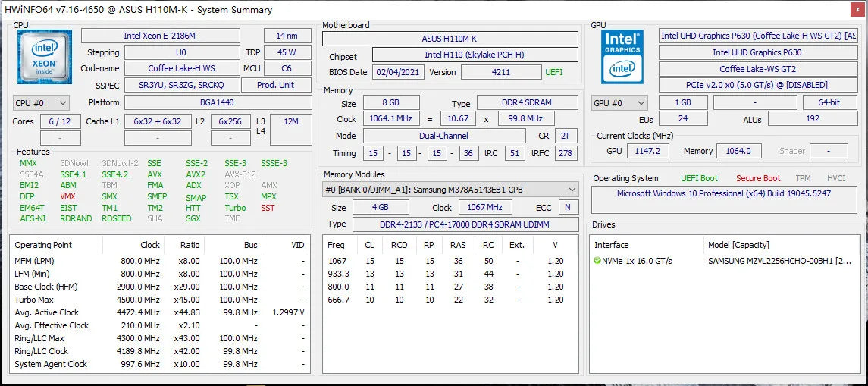Click the 14 nm process field
868x386 pixels.
pyautogui.click(x=287, y=36)
